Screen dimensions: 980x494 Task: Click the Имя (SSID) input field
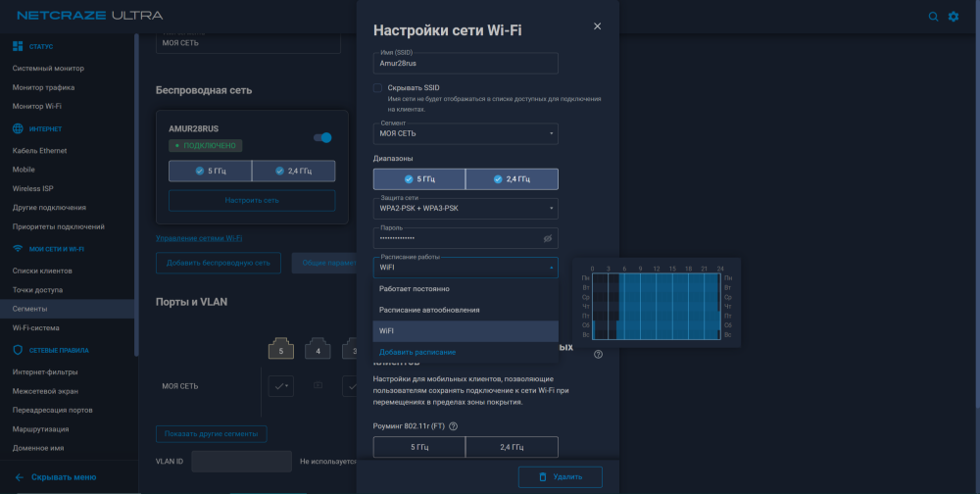click(x=465, y=63)
